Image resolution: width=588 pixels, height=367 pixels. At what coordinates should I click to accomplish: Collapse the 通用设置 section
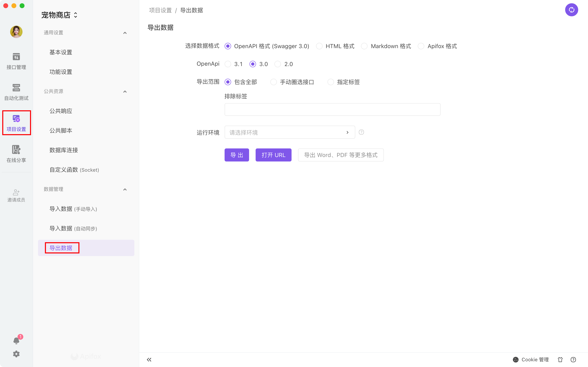[125, 33]
